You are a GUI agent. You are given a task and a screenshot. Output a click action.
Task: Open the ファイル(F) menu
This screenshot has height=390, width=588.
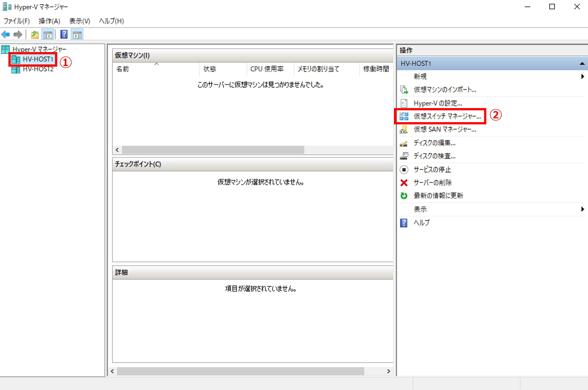click(17, 21)
